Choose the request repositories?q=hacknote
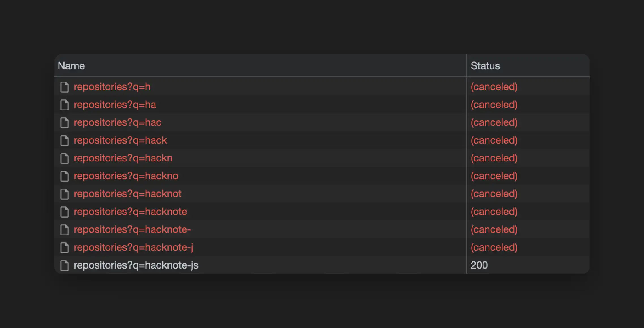Viewport: 644px width, 328px height. tap(130, 212)
